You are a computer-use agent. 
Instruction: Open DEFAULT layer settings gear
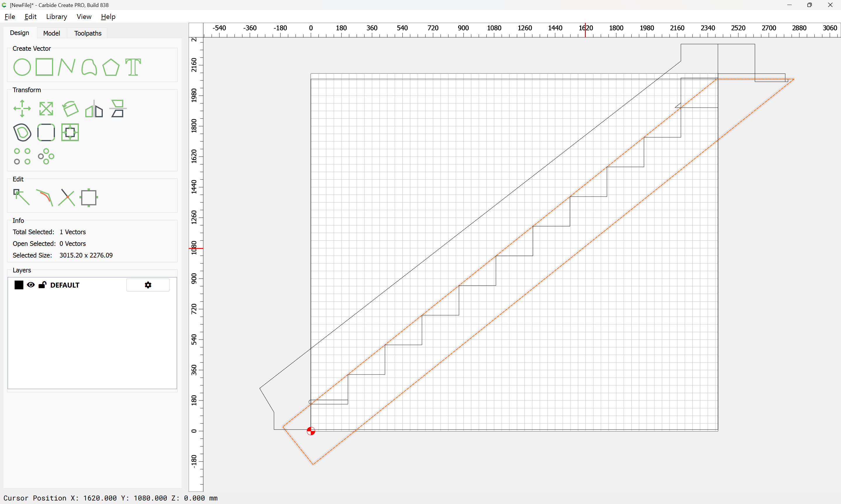(x=148, y=285)
